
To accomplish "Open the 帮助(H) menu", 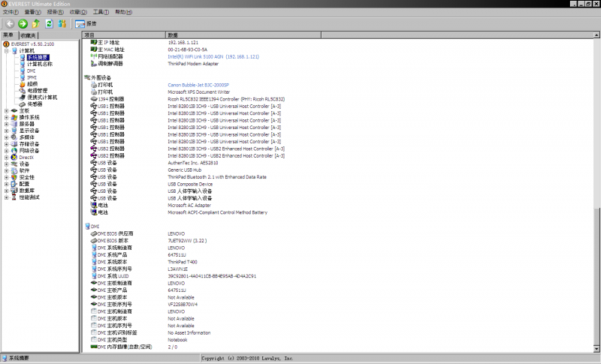I will click(123, 12).
